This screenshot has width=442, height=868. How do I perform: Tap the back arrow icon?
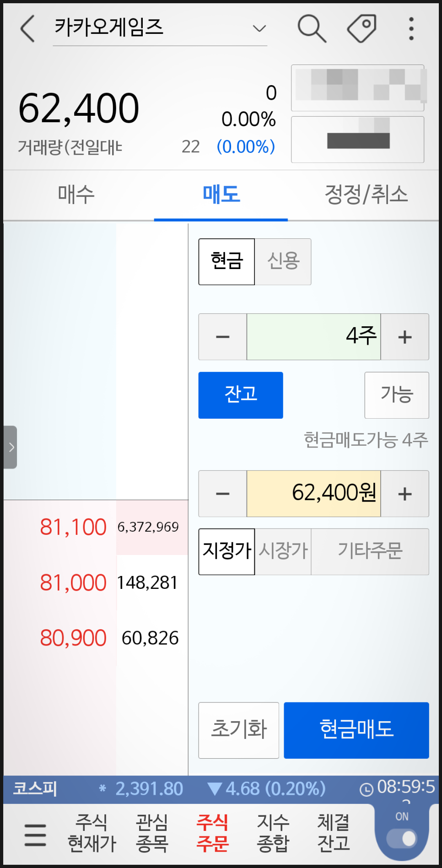pos(28,28)
